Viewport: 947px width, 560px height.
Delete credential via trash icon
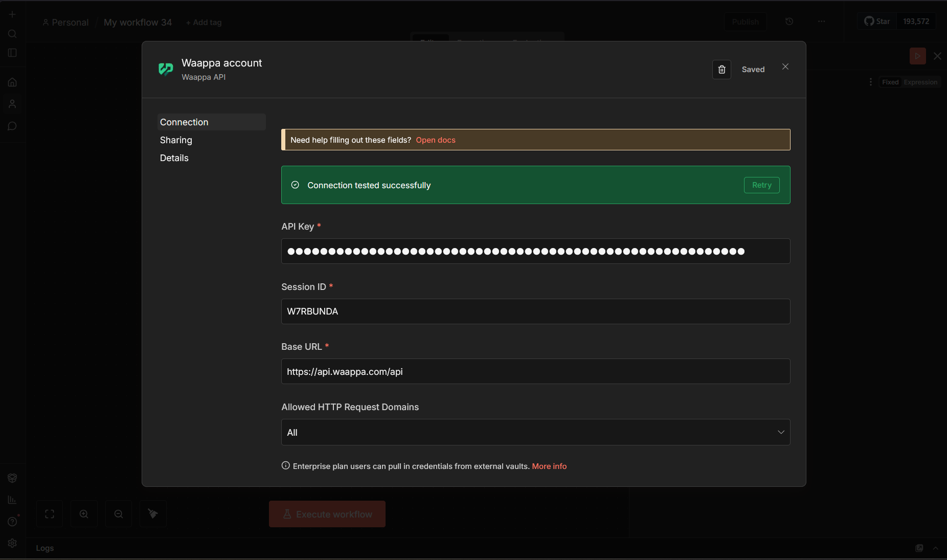click(721, 70)
